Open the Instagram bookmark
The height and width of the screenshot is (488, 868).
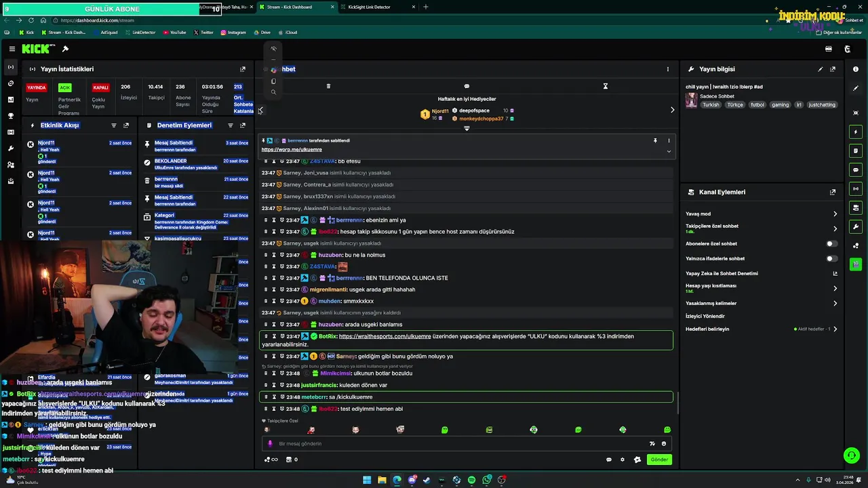233,33
